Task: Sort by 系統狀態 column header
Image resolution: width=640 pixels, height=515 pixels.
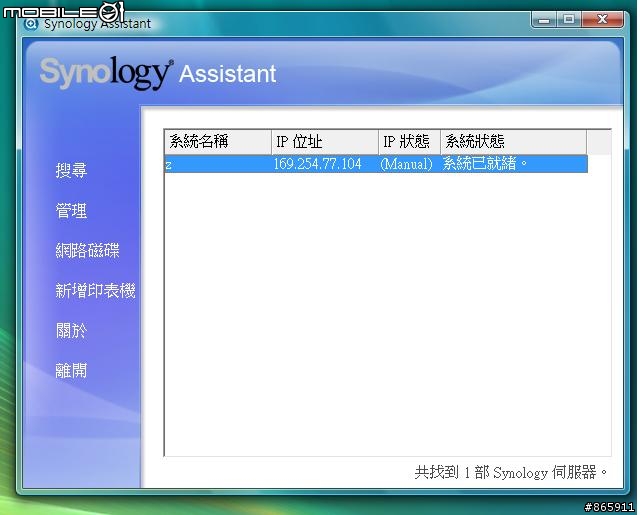Action: click(x=513, y=142)
